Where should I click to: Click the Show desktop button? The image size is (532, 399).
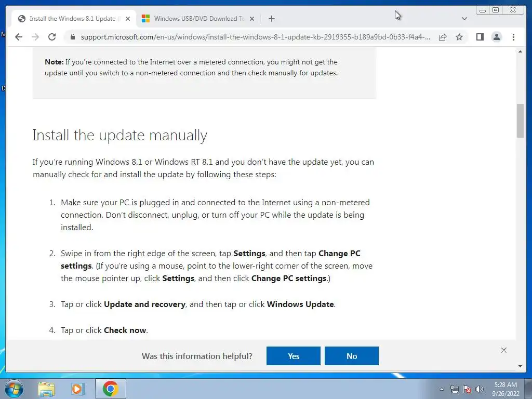pos(528,389)
